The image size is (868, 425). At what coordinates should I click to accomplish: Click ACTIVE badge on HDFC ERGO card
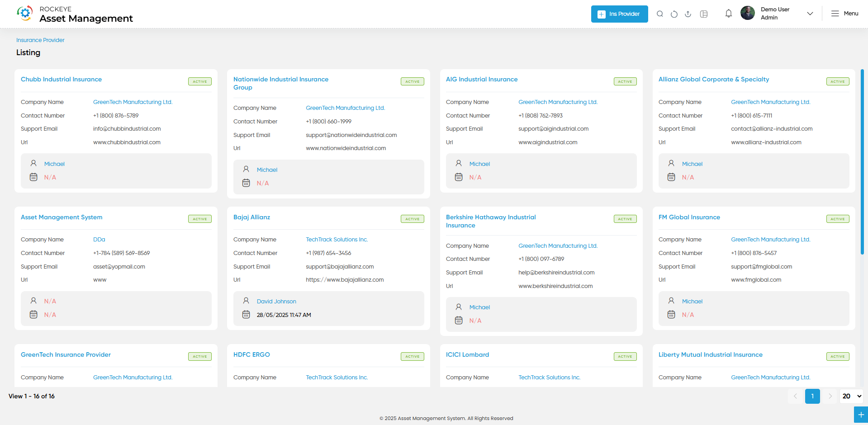(413, 356)
